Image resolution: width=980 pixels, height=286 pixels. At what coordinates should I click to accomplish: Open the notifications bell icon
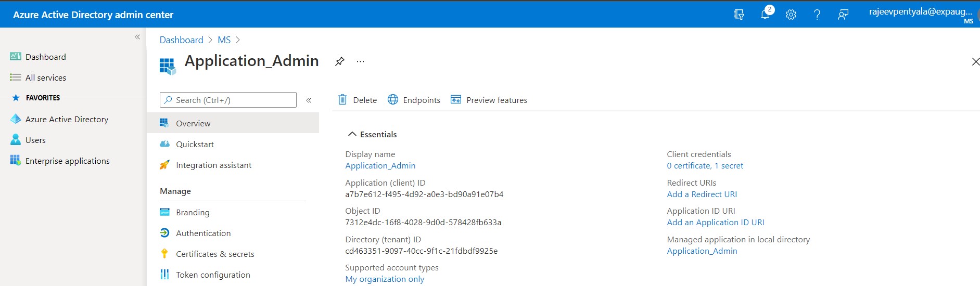click(x=765, y=14)
